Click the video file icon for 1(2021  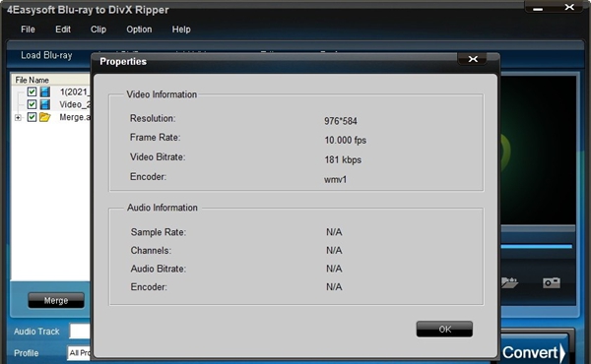[x=45, y=91]
